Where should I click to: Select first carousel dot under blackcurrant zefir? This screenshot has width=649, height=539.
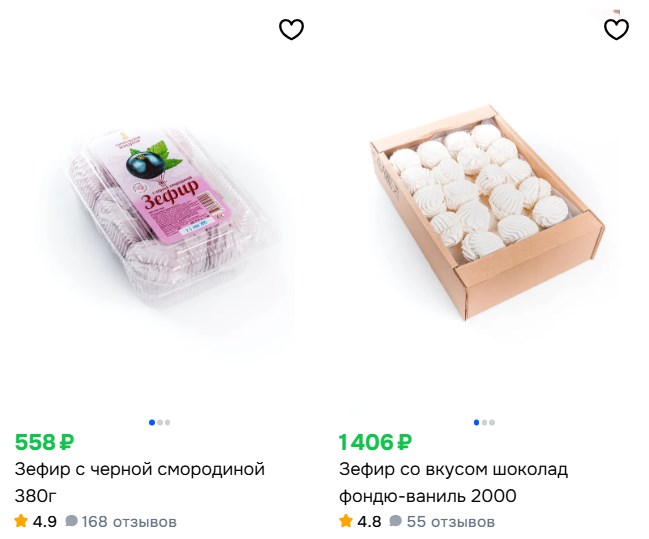152,422
